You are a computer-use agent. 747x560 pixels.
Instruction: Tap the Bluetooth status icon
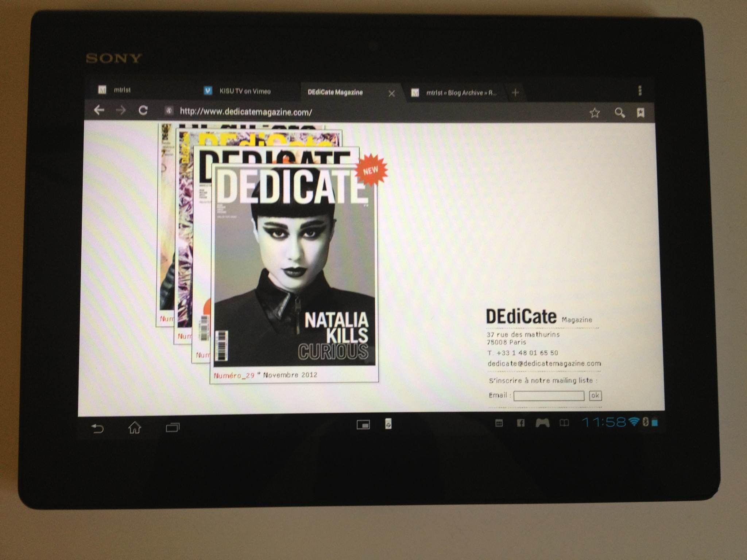[x=645, y=422]
